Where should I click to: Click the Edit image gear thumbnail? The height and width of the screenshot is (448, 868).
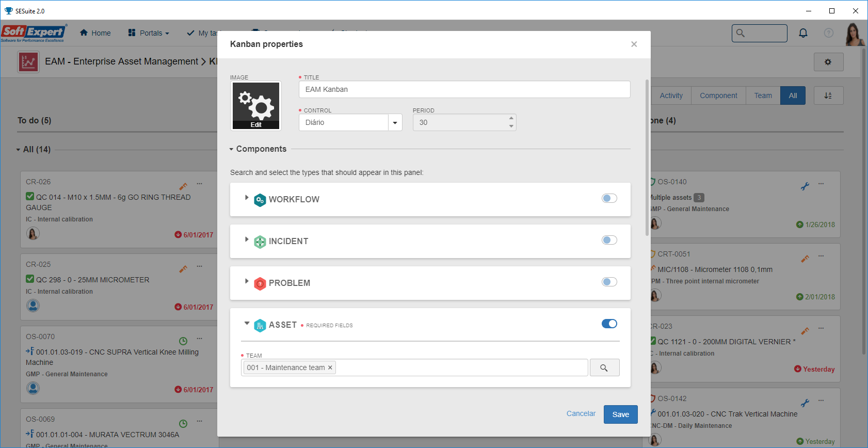click(256, 106)
